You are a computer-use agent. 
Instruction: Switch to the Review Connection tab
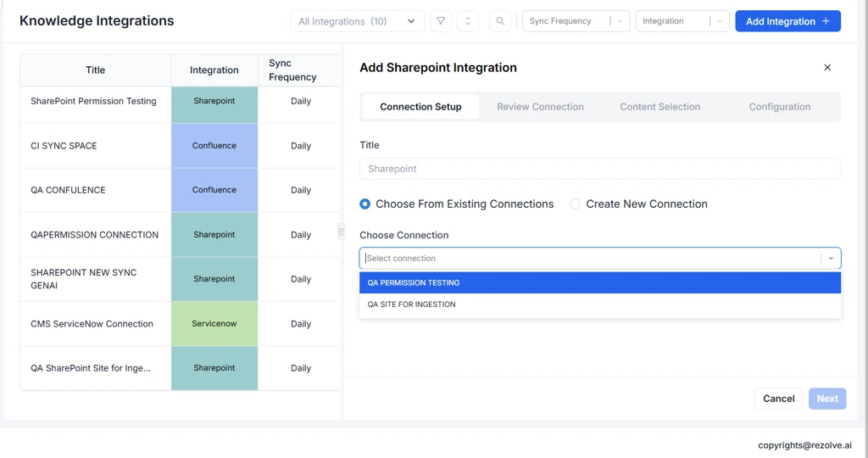coord(540,107)
